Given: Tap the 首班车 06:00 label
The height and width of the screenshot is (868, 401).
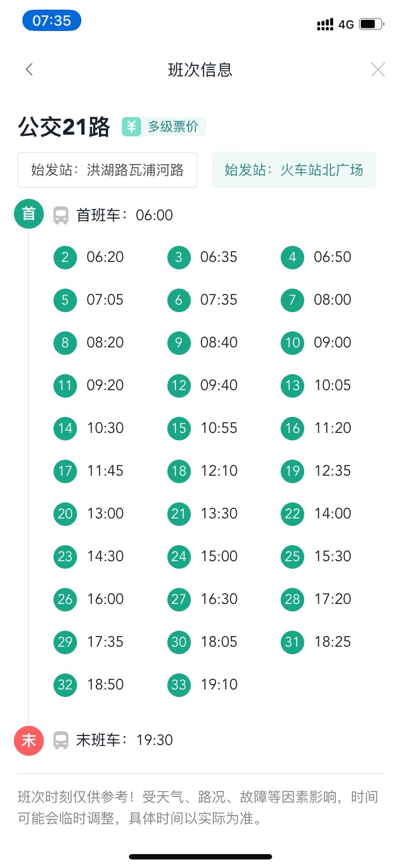Looking at the screenshot, I should (125, 215).
